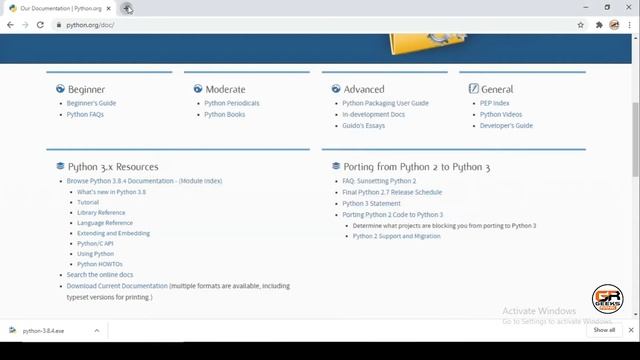Open the Module Index link
This screenshot has width=640, height=360.
point(200,181)
